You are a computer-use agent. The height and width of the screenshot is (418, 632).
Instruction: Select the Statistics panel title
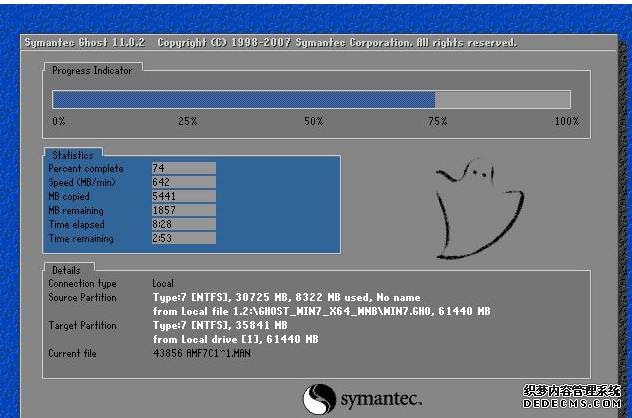73,155
